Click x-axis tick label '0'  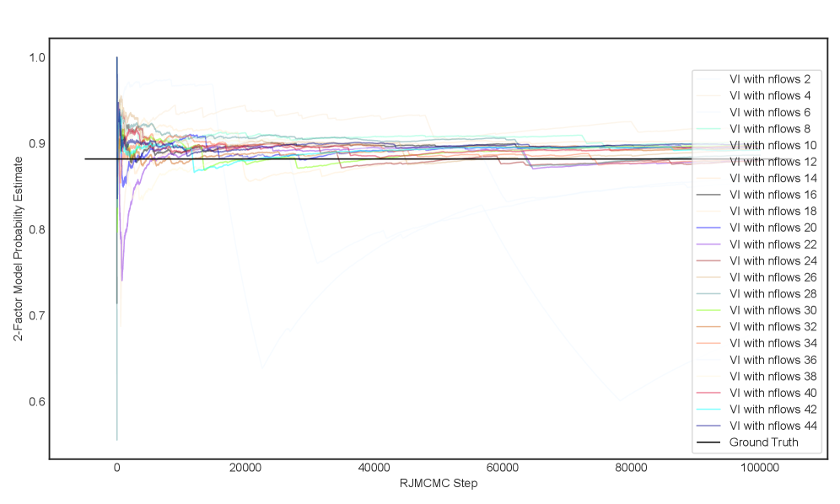coord(116,468)
